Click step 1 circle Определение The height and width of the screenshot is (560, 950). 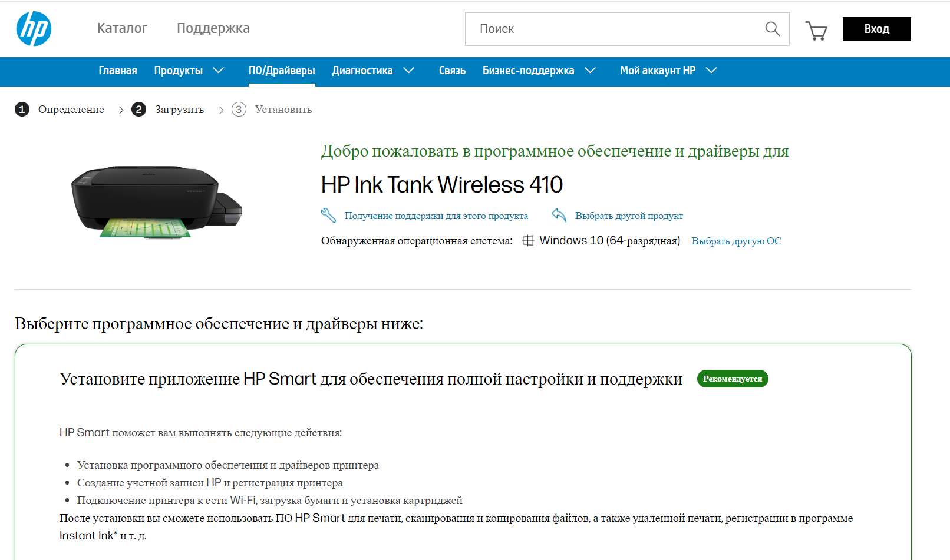click(22, 110)
